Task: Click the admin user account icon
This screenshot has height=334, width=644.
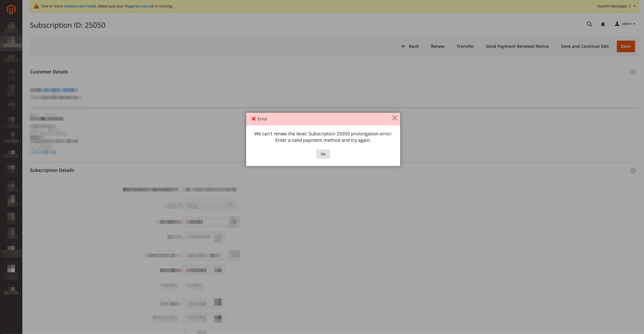Action: click(617, 24)
